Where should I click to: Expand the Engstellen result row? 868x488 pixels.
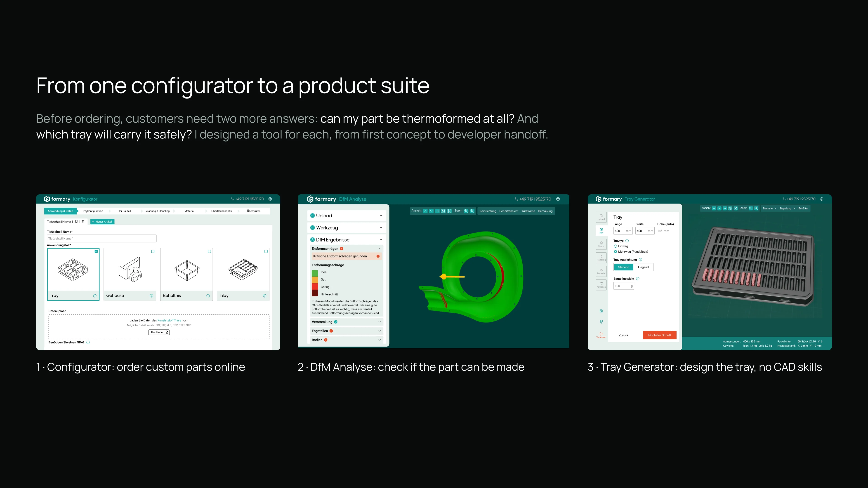347,331
